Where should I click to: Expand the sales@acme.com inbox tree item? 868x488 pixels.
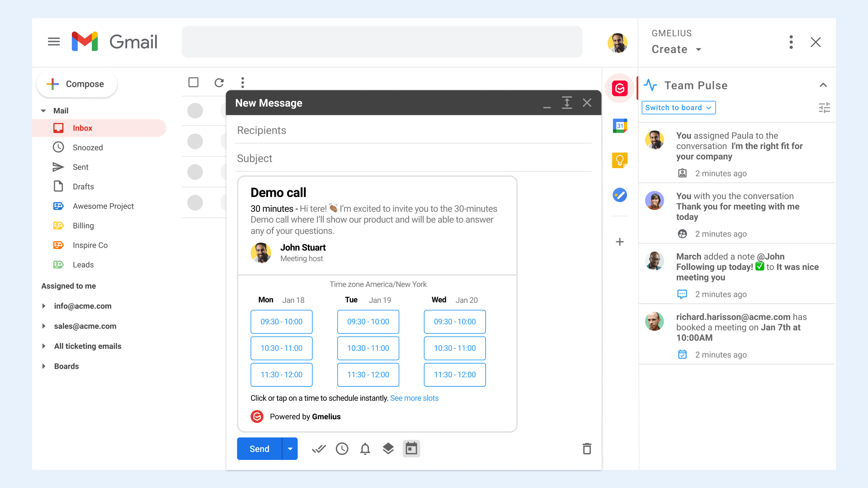pyautogui.click(x=44, y=325)
